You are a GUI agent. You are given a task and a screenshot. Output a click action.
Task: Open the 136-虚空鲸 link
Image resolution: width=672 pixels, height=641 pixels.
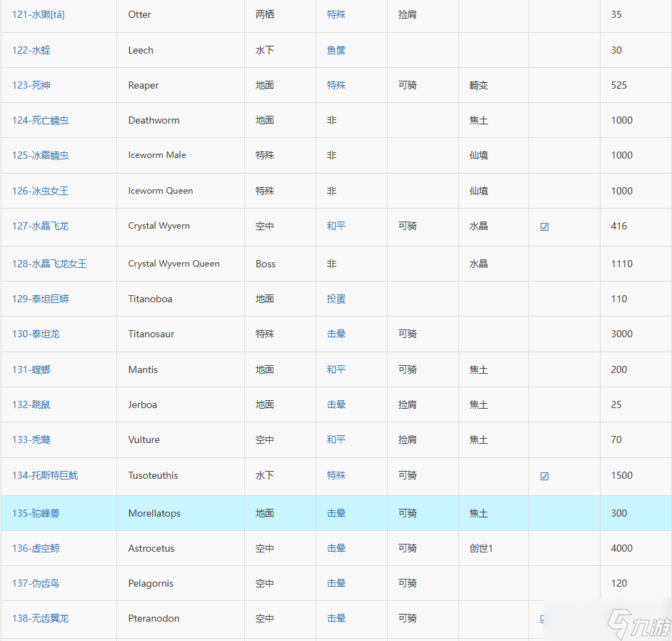point(36,548)
